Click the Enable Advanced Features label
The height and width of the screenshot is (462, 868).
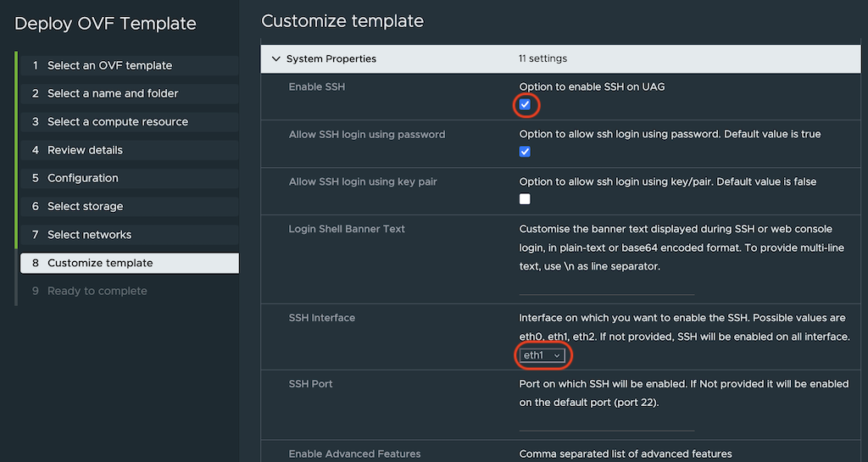coord(354,454)
